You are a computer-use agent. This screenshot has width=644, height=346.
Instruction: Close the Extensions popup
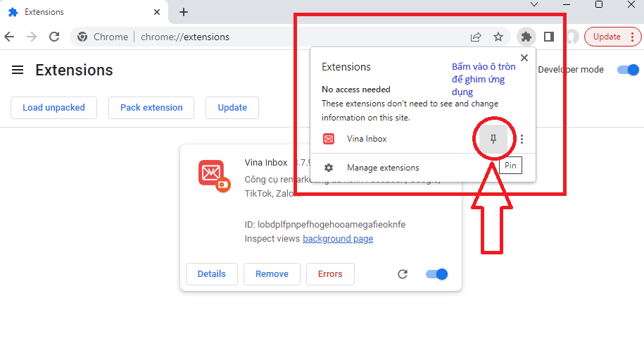coord(524,58)
